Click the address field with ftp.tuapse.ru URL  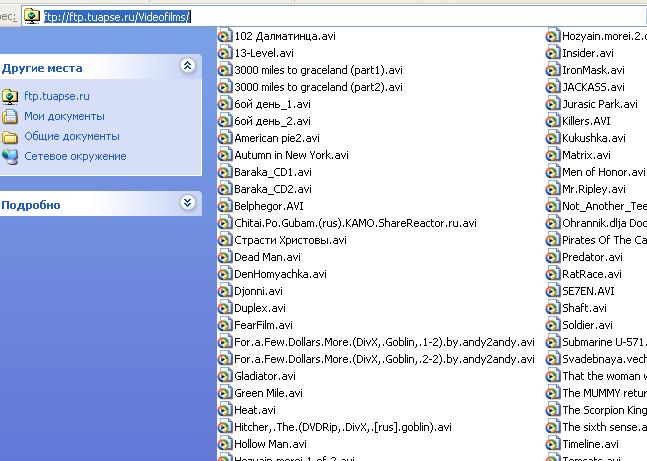pos(334,17)
